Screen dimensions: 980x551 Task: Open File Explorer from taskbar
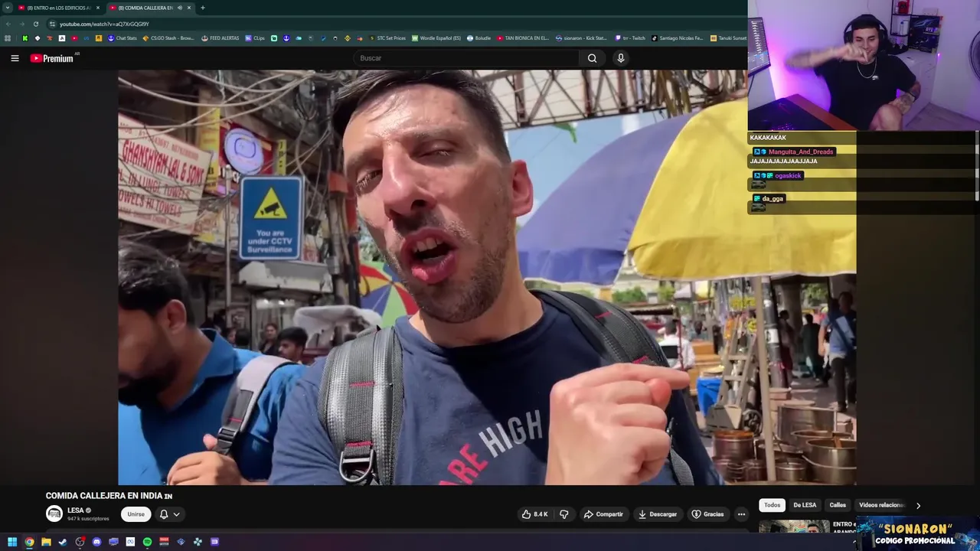point(46,542)
